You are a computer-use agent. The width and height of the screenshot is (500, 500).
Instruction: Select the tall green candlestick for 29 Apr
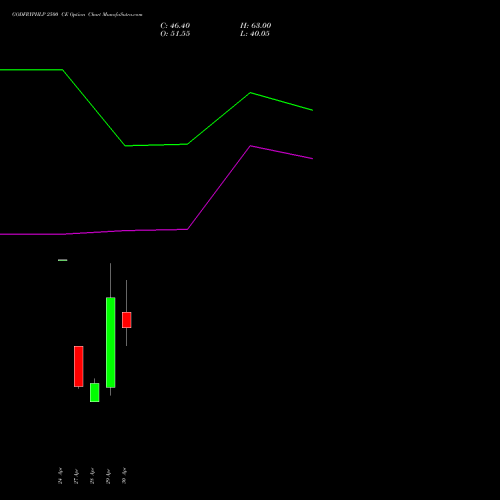[111, 342]
